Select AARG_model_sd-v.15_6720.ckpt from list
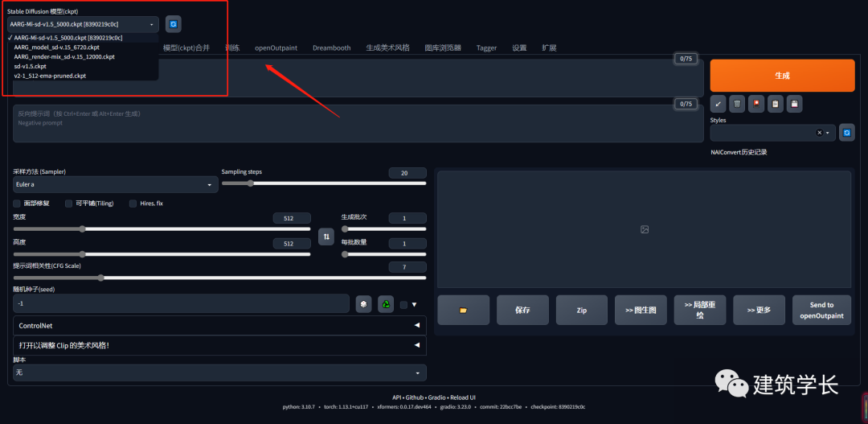The height and width of the screenshot is (424, 868). point(83,47)
